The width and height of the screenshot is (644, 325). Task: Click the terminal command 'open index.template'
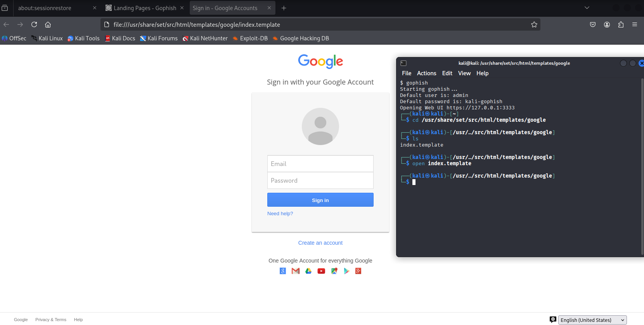click(x=442, y=164)
